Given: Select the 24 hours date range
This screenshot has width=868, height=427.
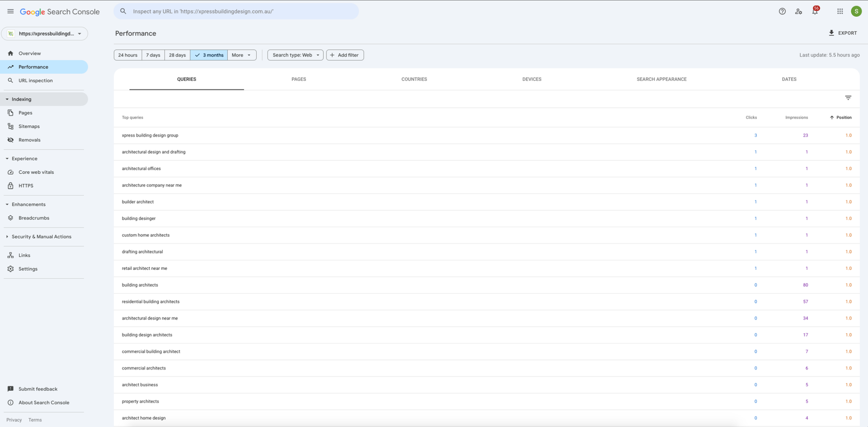Looking at the screenshot, I should coord(127,55).
